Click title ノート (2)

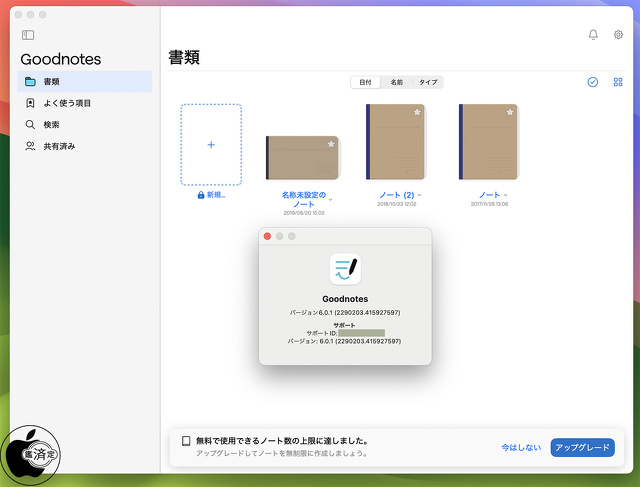396,195
